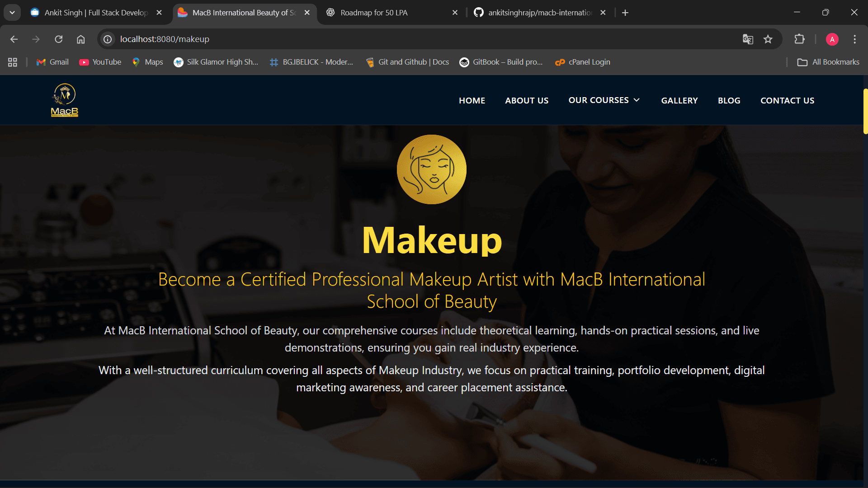Open browser home page button
This screenshot has height=488, width=868.
coord(80,39)
